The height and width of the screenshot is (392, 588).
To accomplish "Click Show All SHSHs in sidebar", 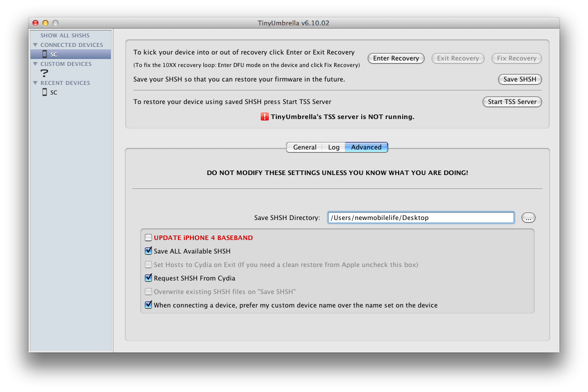I will pyautogui.click(x=65, y=35).
